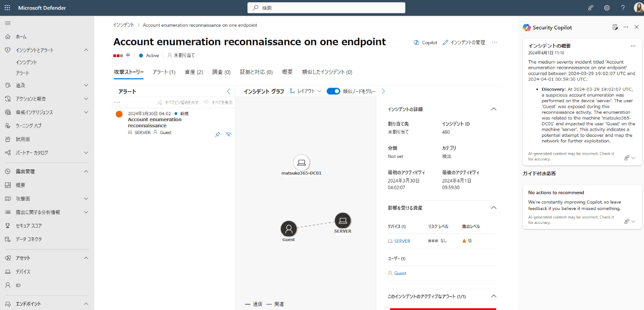The width and height of the screenshot is (644, 310).
Task: Add Copilot summary to incident notes icon
Action: pos(615,28)
